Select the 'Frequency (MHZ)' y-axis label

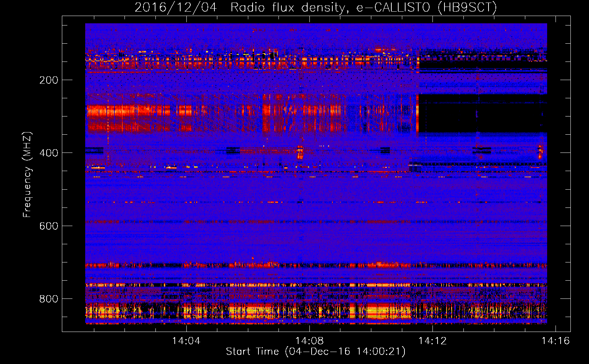point(27,175)
